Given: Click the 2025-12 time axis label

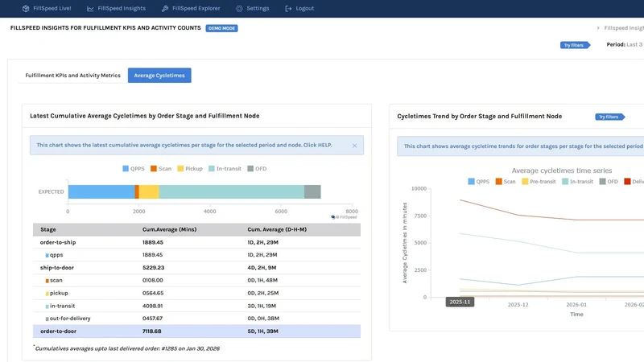Looking at the screenshot, I should pyautogui.click(x=518, y=305).
